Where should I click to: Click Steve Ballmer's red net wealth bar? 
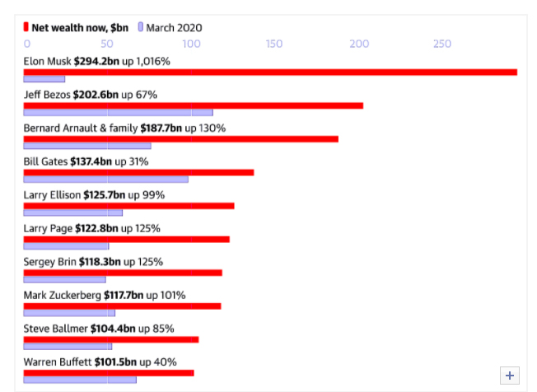pos(111,339)
